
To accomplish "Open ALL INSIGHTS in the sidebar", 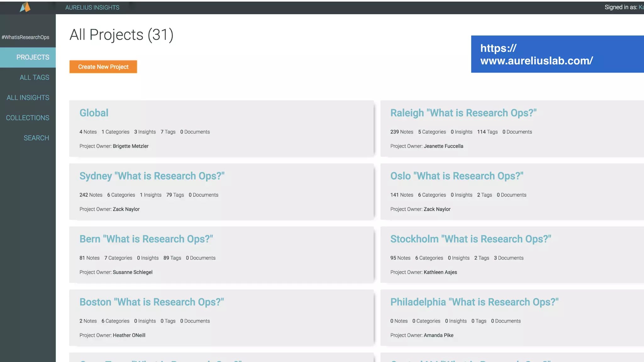I will pos(28,97).
